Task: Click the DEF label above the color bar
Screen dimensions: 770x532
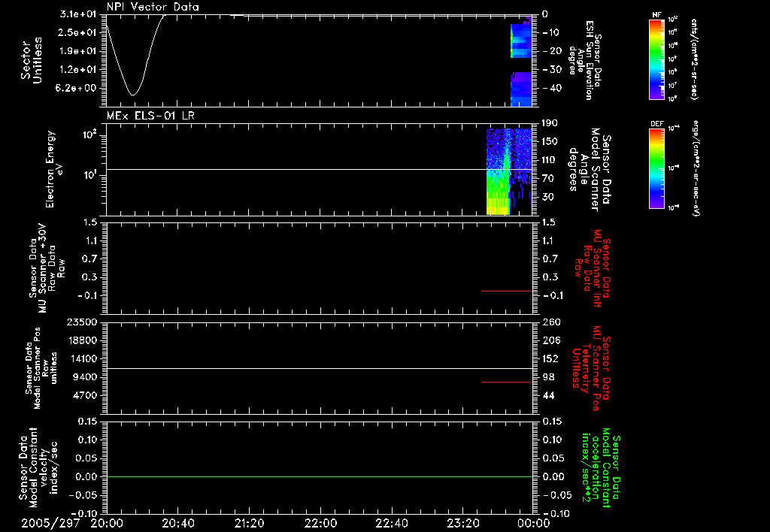Action: [x=657, y=124]
